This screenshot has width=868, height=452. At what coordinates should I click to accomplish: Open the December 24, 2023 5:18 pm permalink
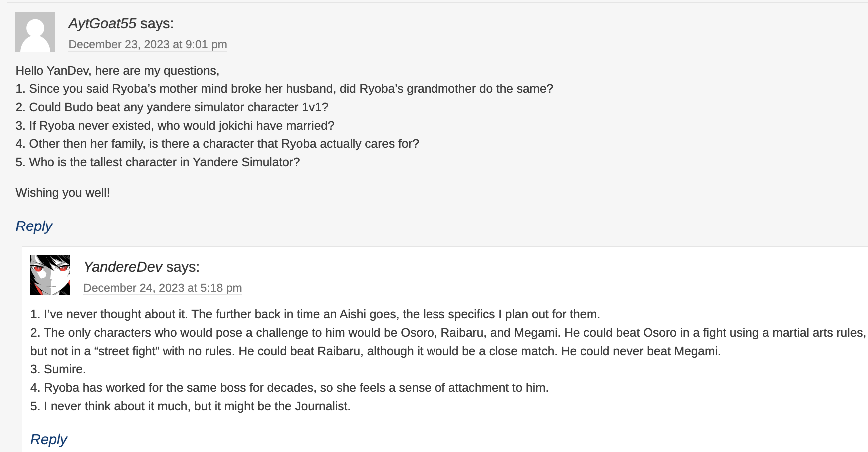pos(162,288)
